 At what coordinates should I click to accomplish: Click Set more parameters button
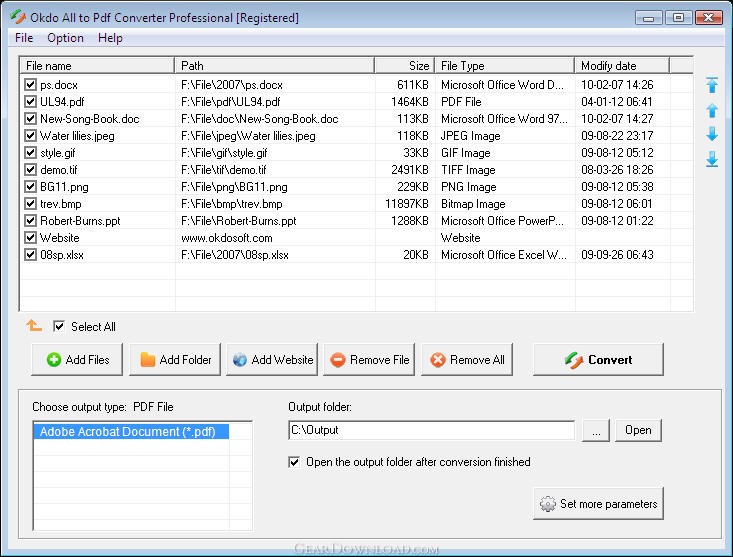click(x=598, y=504)
